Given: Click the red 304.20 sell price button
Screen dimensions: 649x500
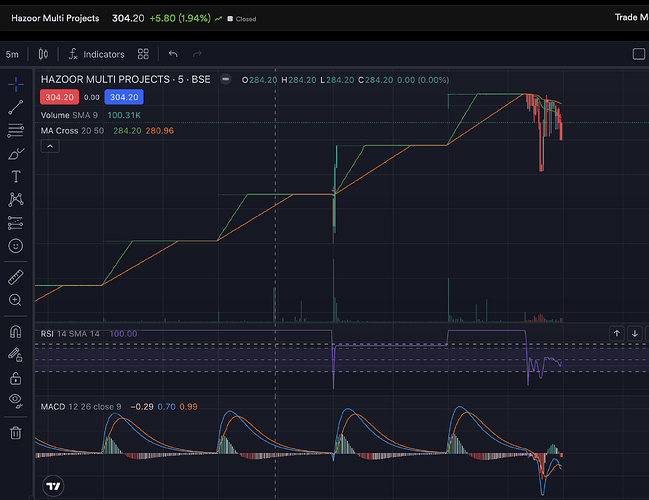Looking at the screenshot, I should pyautogui.click(x=59, y=97).
